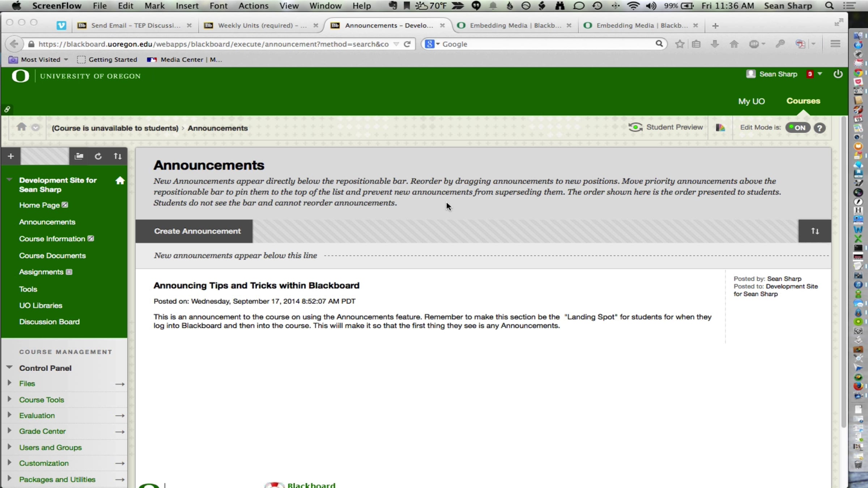Viewport: 868px width, 488px height.
Task: Log out using the power icon
Action: (838, 74)
